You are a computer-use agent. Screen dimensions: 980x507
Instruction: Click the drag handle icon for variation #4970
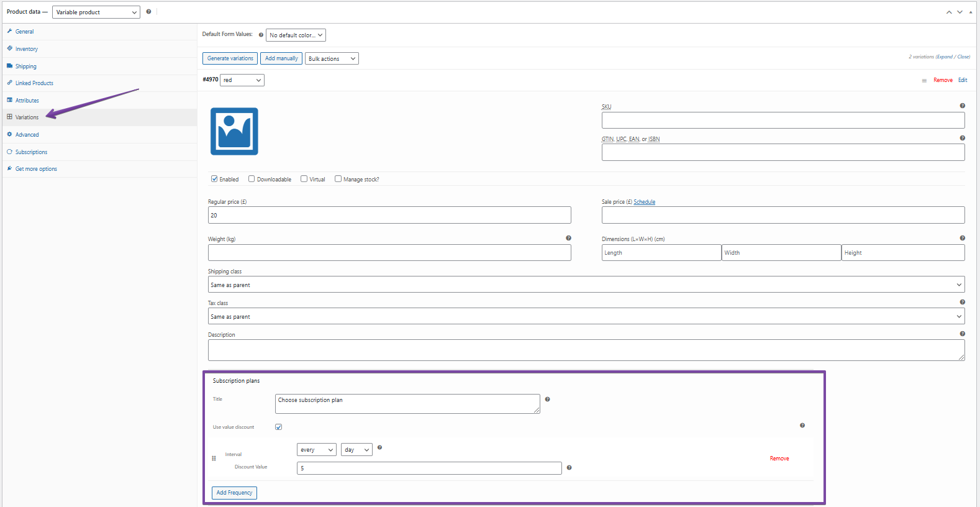coord(924,81)
